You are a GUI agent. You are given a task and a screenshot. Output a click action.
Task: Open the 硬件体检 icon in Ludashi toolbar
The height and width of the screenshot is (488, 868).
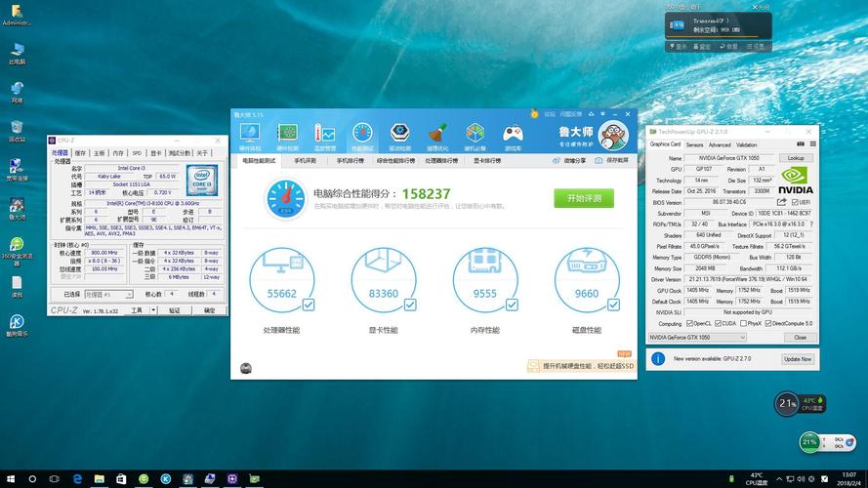click(250, 137)
